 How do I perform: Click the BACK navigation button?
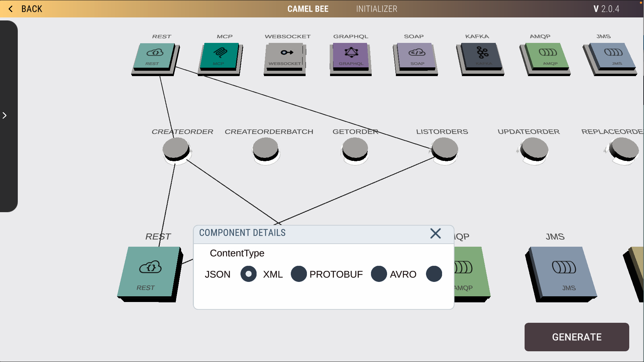tap(25, 9)
